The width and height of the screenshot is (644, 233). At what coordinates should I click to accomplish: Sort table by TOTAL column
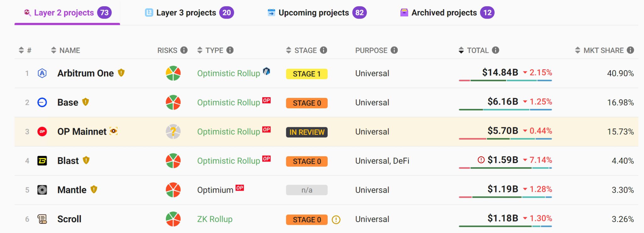coord(474,50)
